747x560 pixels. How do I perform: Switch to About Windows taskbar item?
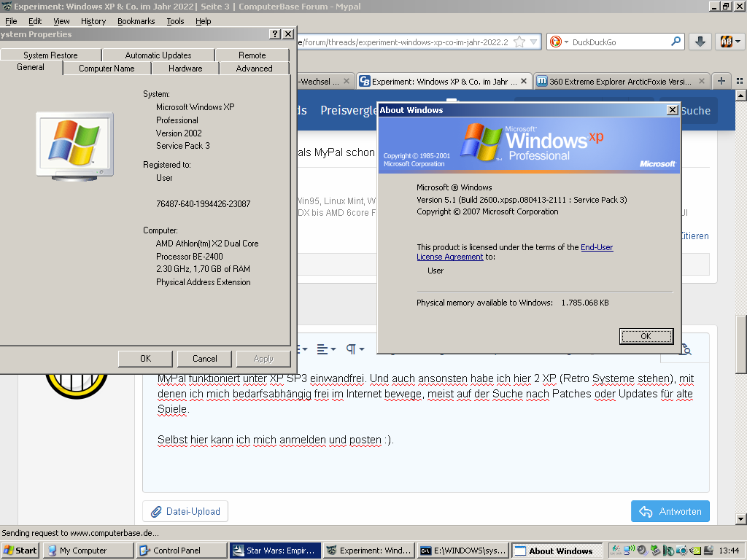click(x=557, y=551)
